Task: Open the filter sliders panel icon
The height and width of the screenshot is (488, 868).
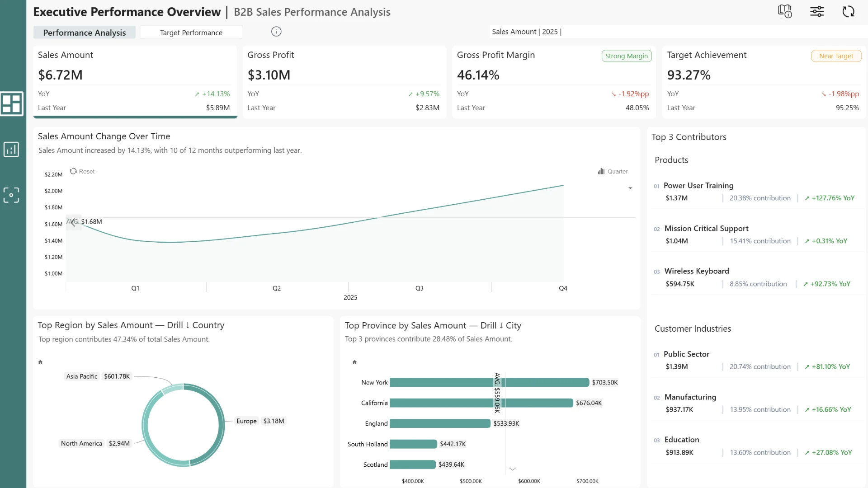Action: (817, 11)
